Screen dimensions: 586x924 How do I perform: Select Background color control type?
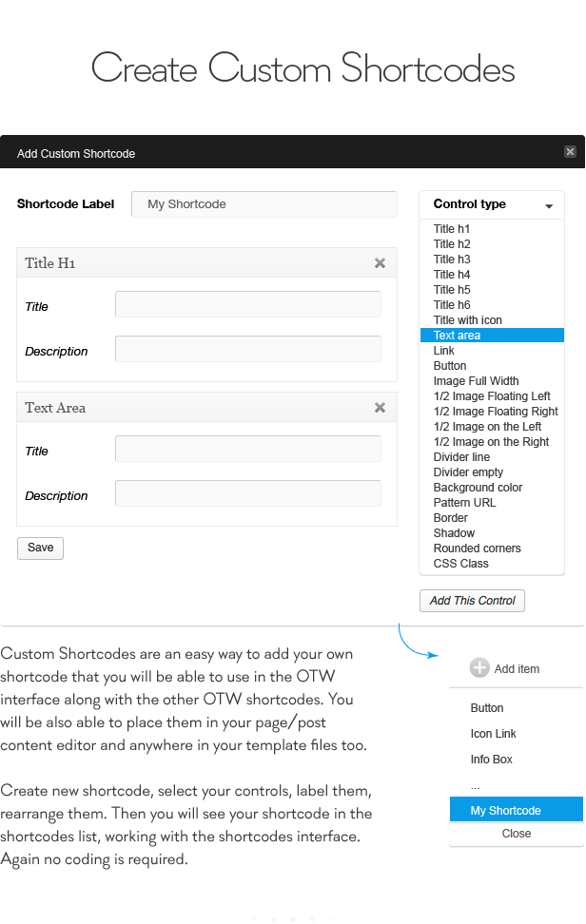pyautogui.click(x=478, y=488)
